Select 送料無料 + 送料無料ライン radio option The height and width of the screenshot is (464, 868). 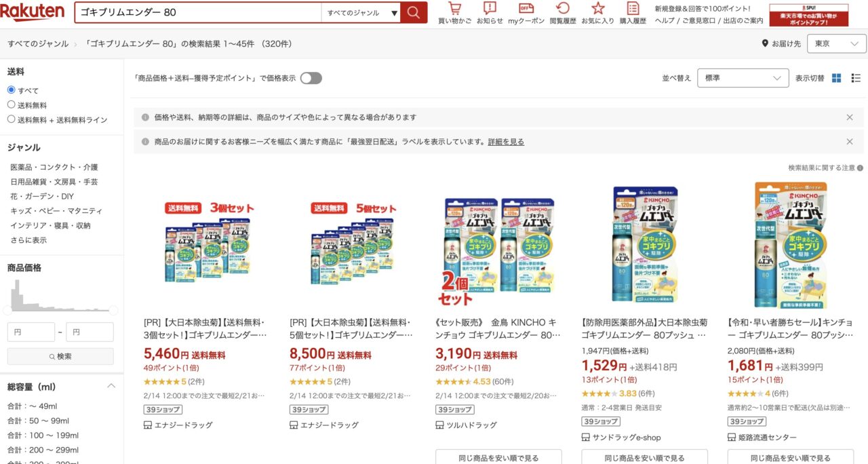[x=11, y=119]
